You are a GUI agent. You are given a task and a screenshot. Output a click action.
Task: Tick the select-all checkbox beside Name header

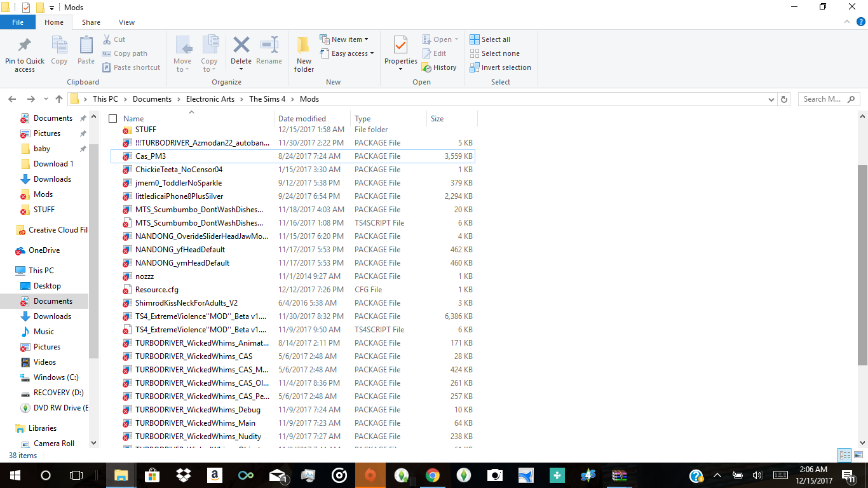pos(113,119)
